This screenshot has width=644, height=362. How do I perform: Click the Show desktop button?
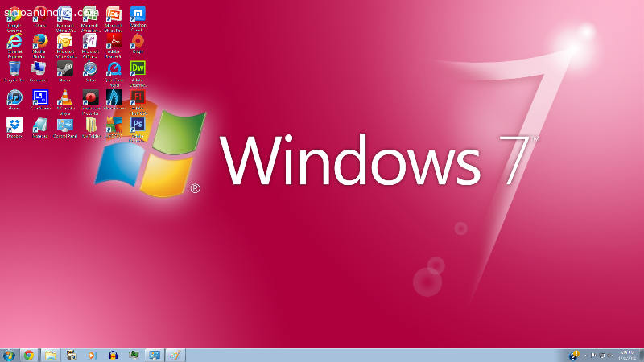point(641,356)
